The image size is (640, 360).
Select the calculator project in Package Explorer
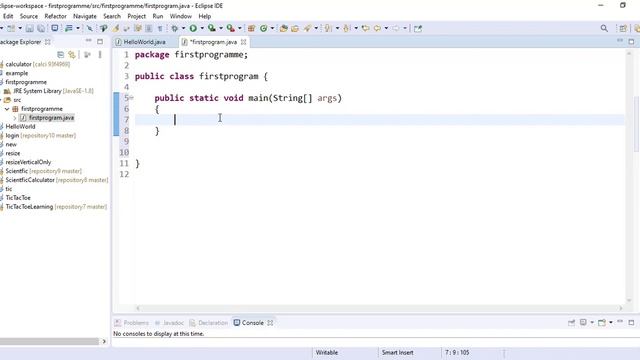[37, 64]
